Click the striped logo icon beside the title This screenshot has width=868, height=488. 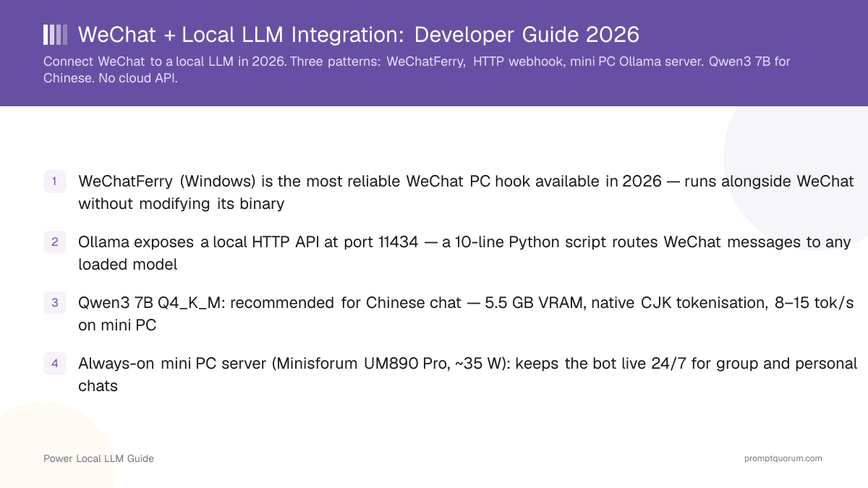click(56, 35)
